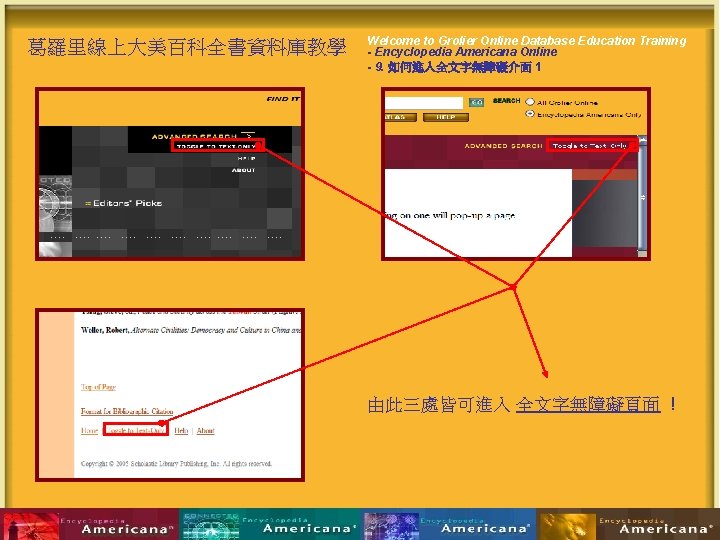Screen dimensions: 720x540
Task: Click the scrollbar thumb in the maroon-themed screenshot
Action: pyautogui.click(x=642, y=197)
